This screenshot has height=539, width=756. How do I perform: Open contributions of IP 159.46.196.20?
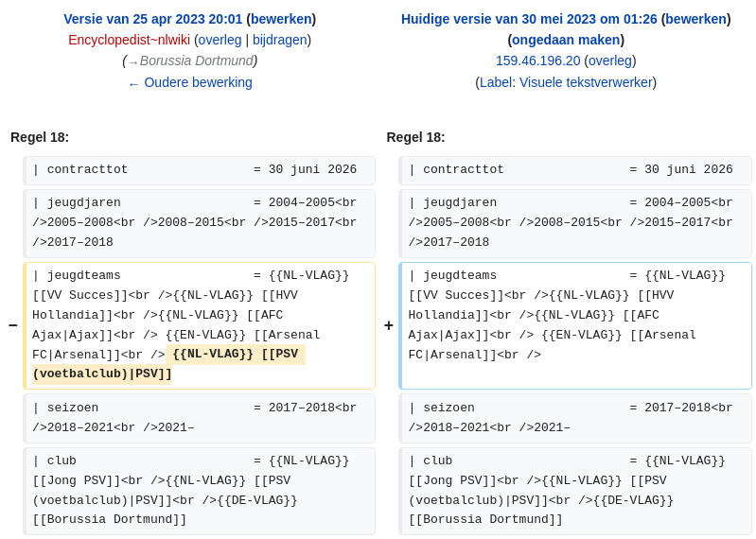tap(538, 61)
